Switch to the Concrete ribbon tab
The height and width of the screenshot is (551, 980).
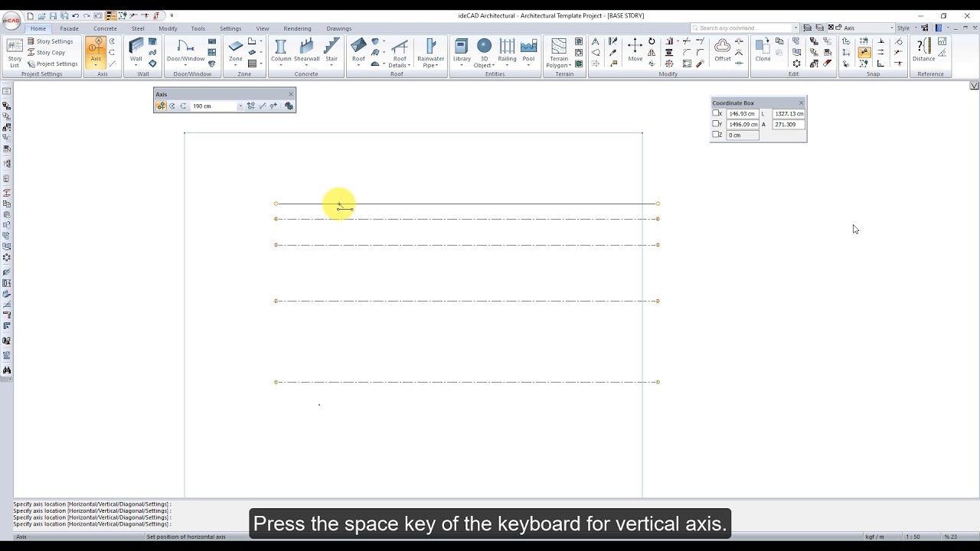(105, 28)
